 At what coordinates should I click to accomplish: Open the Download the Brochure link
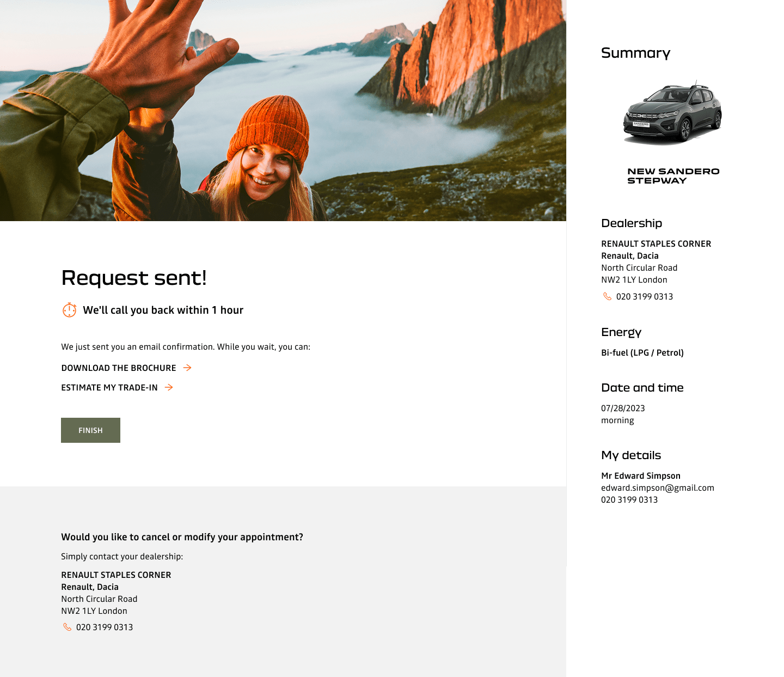tap(119, 368)
